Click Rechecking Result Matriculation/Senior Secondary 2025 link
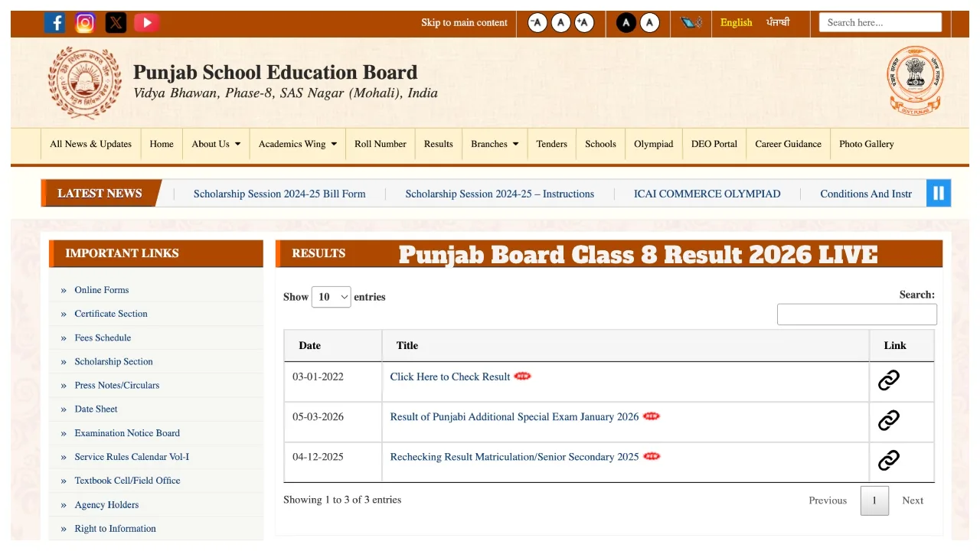Image resolution: width=980 pixels, height=551 pixels. 514,457
